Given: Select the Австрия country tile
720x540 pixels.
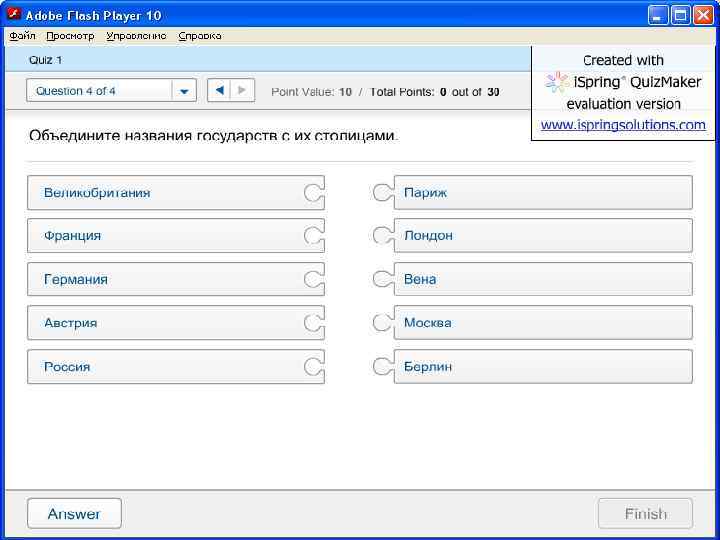Looking at the screenshot, I should coord(176,323).
